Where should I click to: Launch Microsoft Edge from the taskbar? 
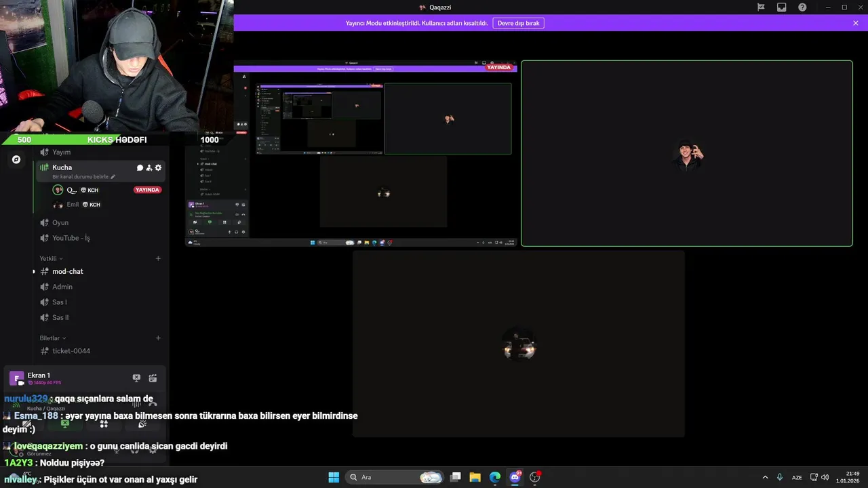[495, 477]
